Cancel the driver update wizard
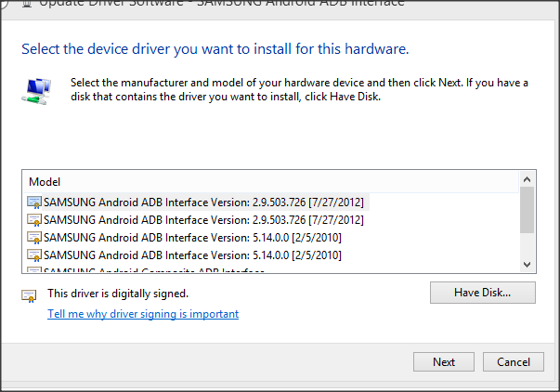The width and height of the screenshot is (560, 392). coord(513,361)
